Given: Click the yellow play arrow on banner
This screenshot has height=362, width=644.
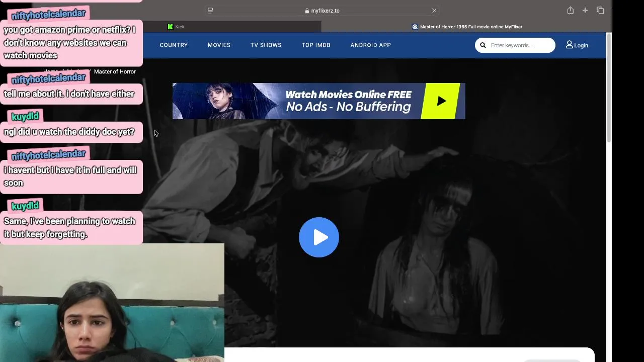Looking at the screenshot, I should [441, 101].
